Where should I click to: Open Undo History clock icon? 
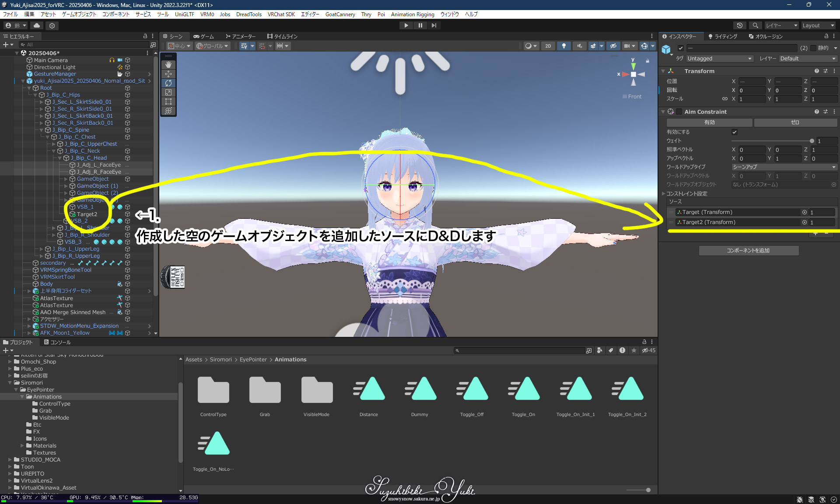(x=740, y=25)
